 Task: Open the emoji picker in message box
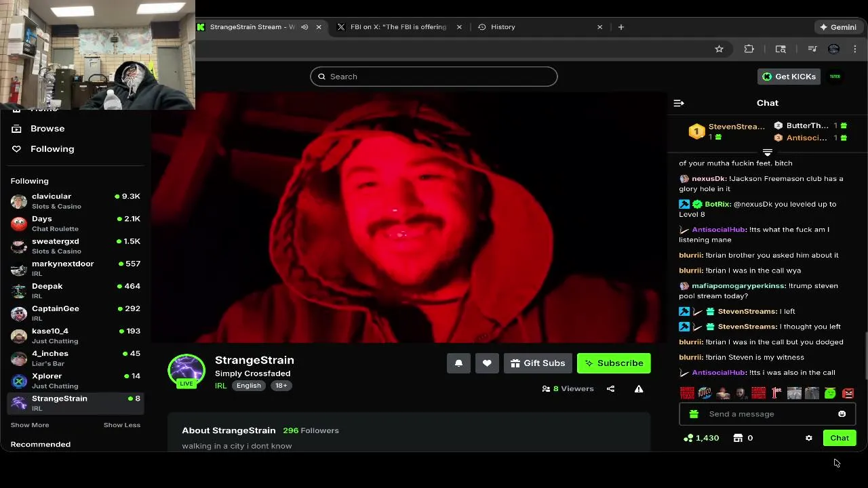coord(842,414)
